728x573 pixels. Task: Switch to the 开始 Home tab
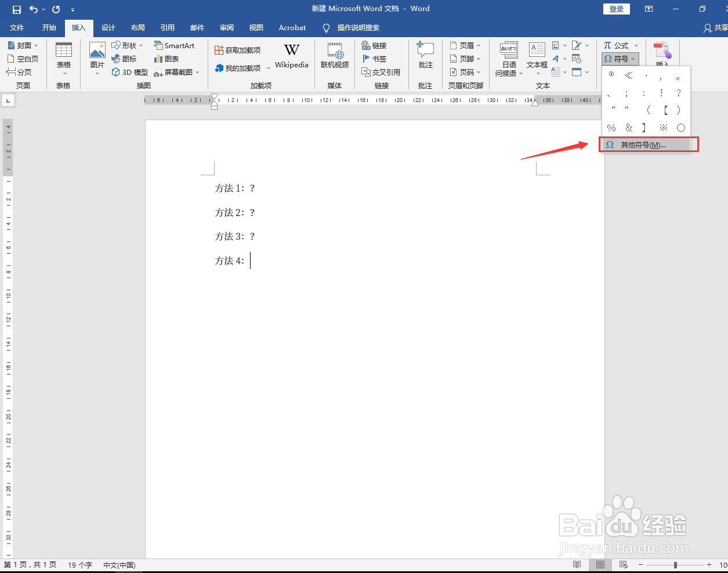click(x=49, y=27)
